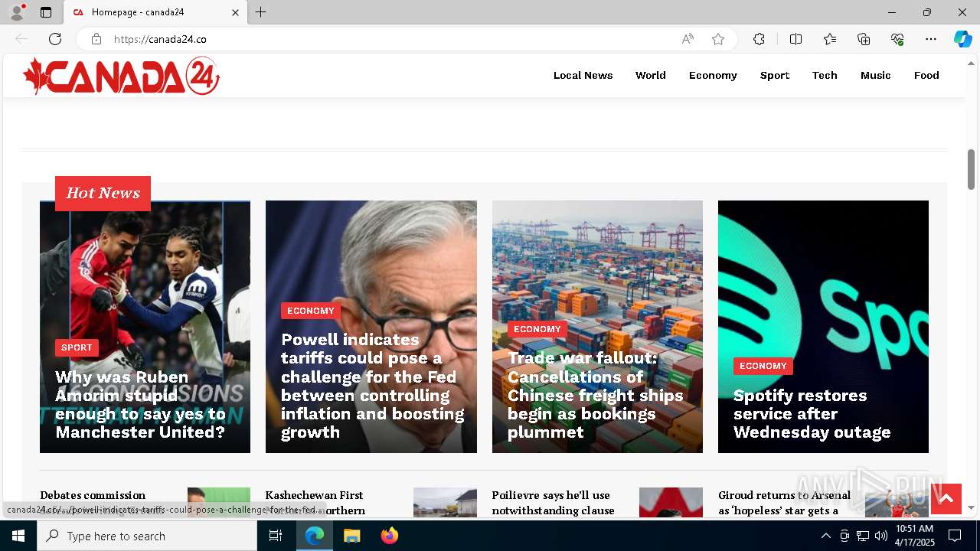Image resolution: width=980 pixels, height=551 pixels.
Task: Open the Extensions menu
Action: pos(759,39)
